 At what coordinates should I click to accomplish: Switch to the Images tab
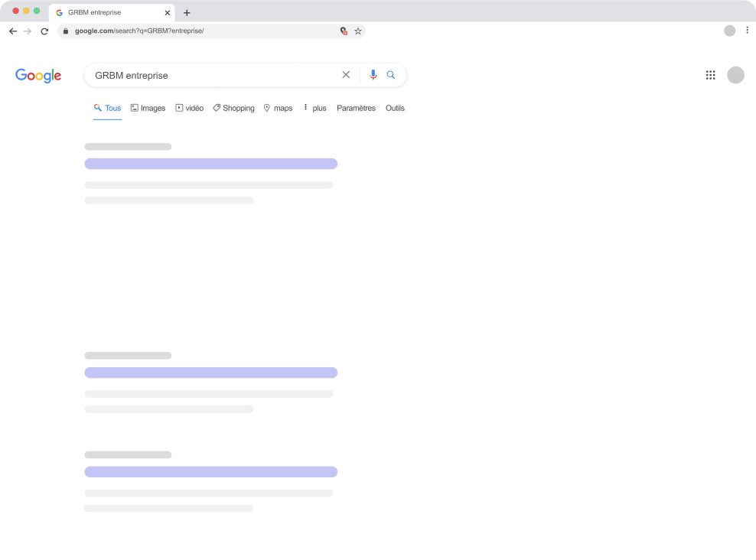click(x=148, y=108)
